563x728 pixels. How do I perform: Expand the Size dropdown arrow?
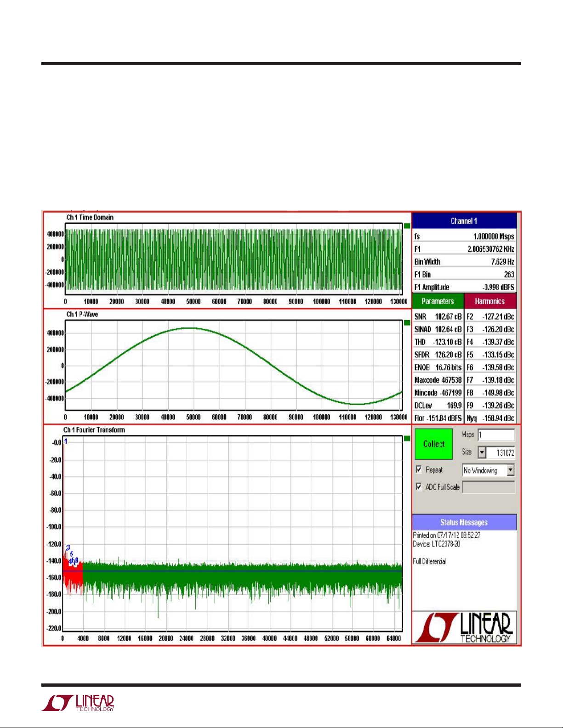click(x=482, y=452)
